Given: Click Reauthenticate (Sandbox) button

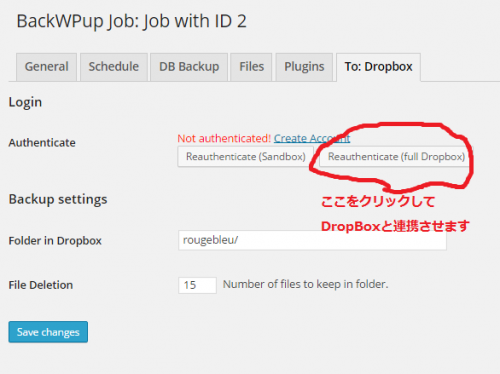Looking at the screenshot, I should pyautogui.click(x=246, y=156).
